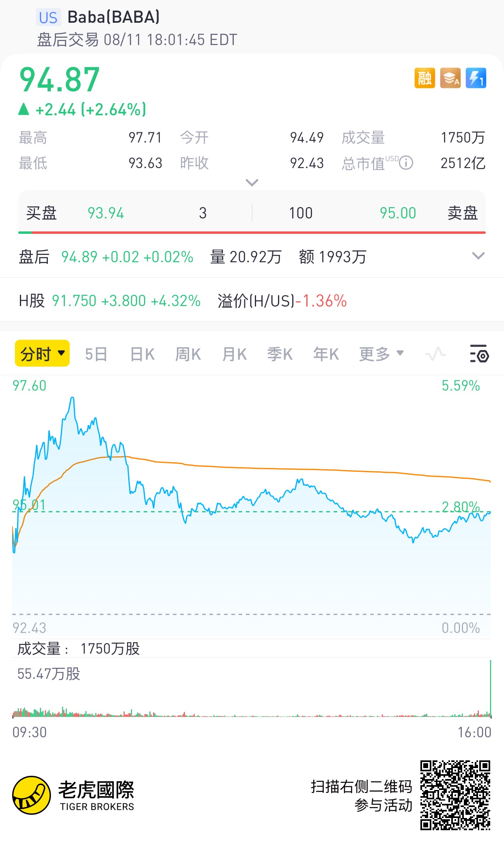Open chart settings icon with eye

tap(479, 354)
